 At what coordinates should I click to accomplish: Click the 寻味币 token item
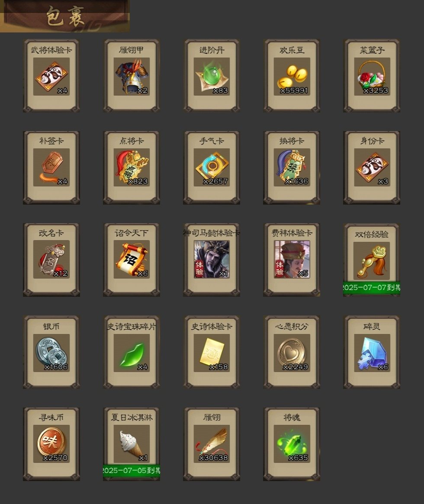click(x=51, y=444)
